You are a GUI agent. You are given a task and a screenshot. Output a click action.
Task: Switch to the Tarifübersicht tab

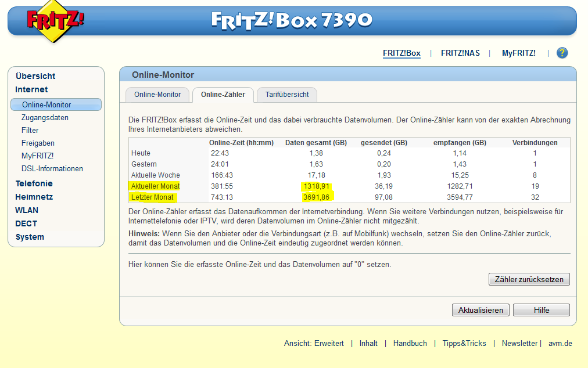click(x=287, y=95)
